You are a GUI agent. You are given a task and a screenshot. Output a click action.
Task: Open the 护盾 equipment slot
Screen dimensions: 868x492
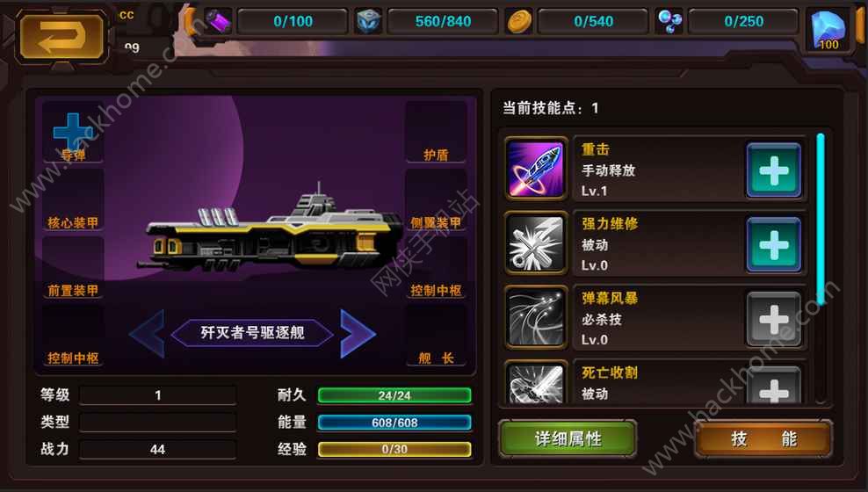(x=436, y=133)
